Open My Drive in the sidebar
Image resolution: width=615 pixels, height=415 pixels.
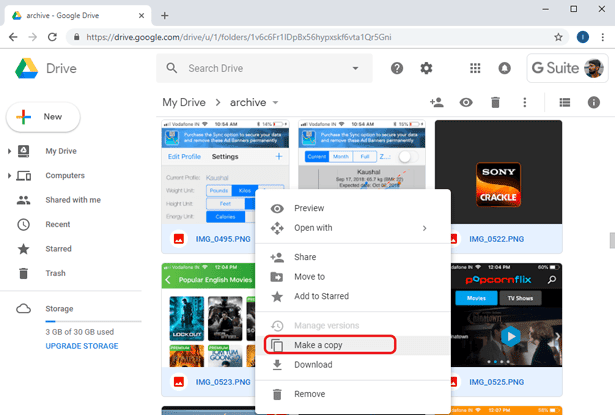[x=61, y=151]
